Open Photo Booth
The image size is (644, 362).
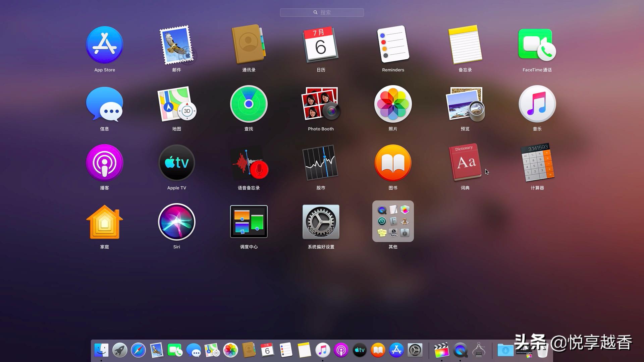click(321, 104)
